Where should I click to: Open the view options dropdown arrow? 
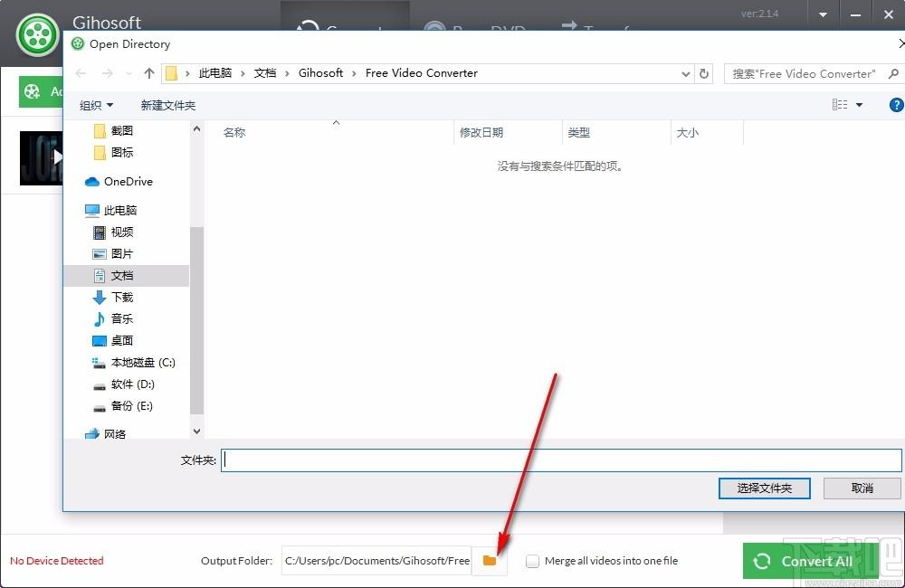859,105
